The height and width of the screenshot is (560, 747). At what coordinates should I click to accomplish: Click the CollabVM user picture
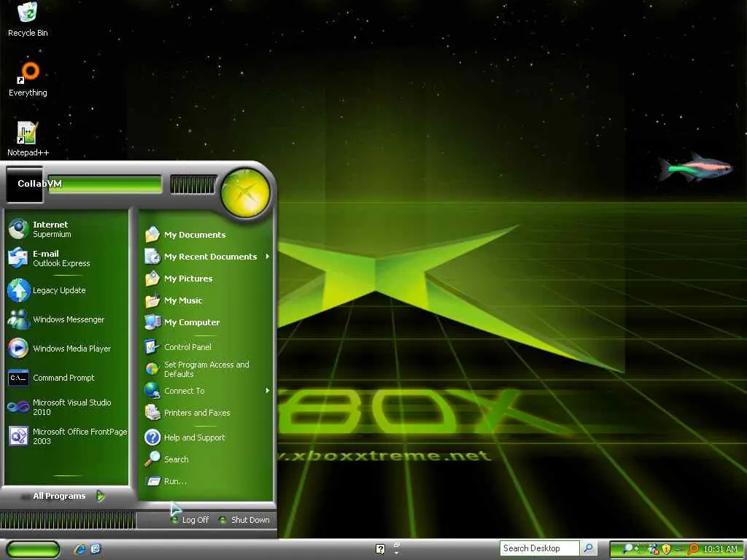(24, 184)
